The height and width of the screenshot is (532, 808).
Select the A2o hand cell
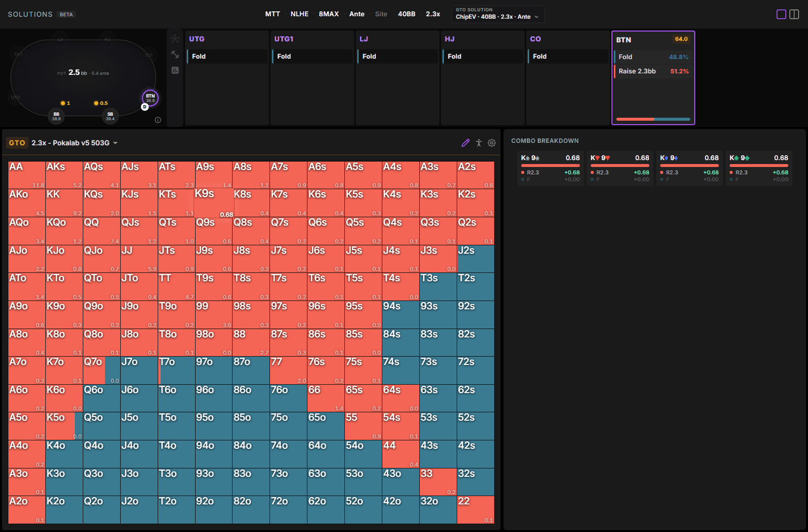coord(27,510)
